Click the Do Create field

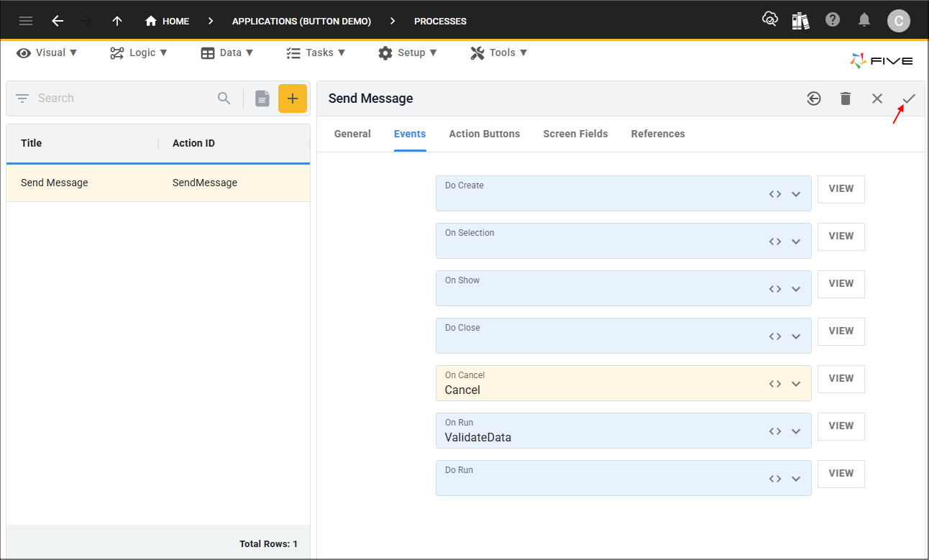[x=623, y=193]
